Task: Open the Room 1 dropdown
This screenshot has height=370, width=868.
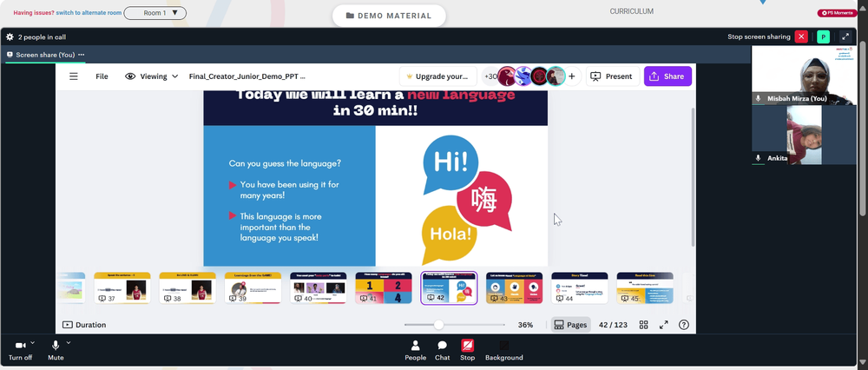Action: point(155,13)
